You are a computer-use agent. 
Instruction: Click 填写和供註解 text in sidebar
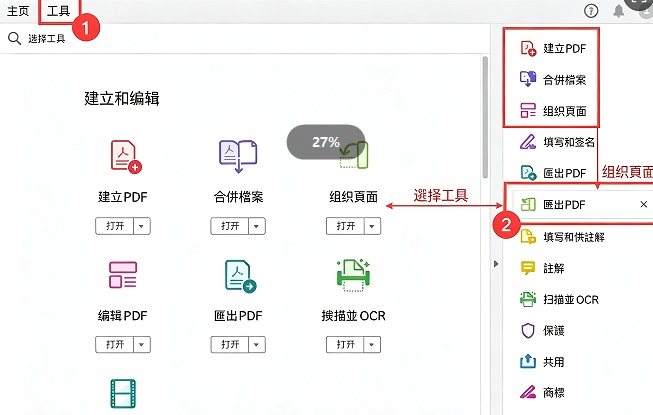[x=574, y=237]
